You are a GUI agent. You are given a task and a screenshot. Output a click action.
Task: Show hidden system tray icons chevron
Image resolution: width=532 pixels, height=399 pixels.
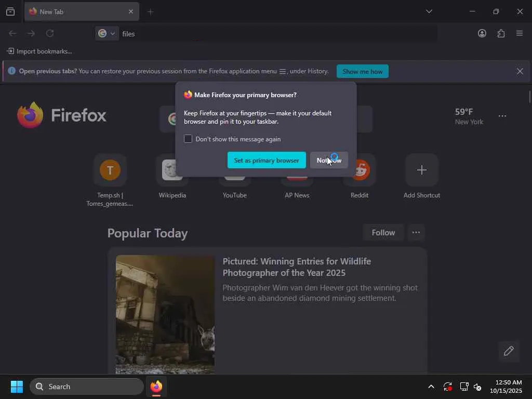tap(431, 387)
